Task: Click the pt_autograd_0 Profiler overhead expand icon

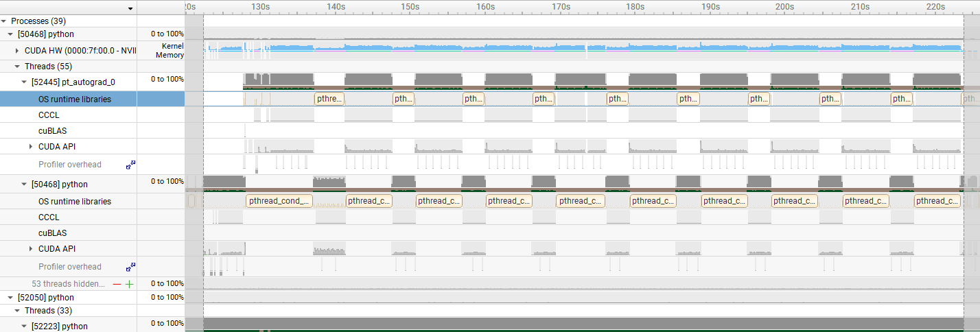Action: [130, 165]
